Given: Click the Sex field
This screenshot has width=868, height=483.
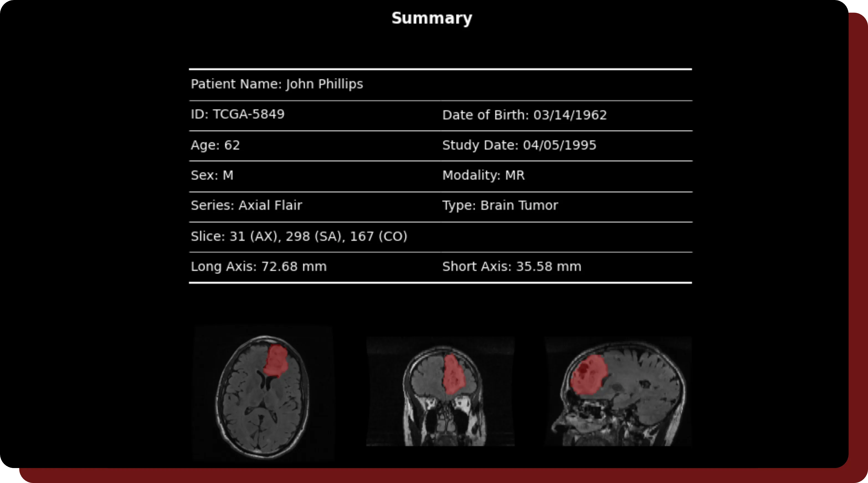Looking at the screenshot, I should pyautogui.click(x=212, y=175).
